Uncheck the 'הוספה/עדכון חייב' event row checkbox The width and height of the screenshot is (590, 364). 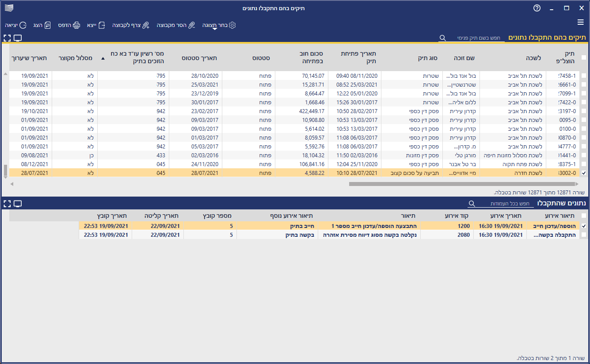(584, 226)
